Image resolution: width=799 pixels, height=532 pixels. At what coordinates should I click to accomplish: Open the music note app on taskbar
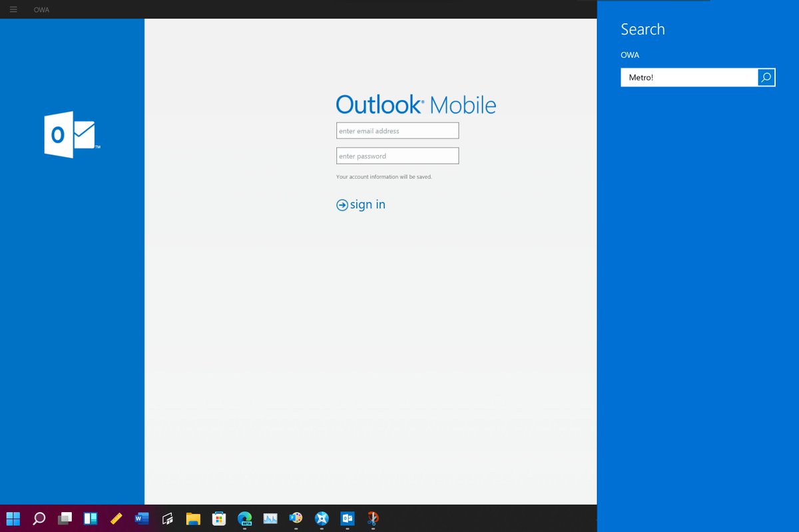(167, 518)
